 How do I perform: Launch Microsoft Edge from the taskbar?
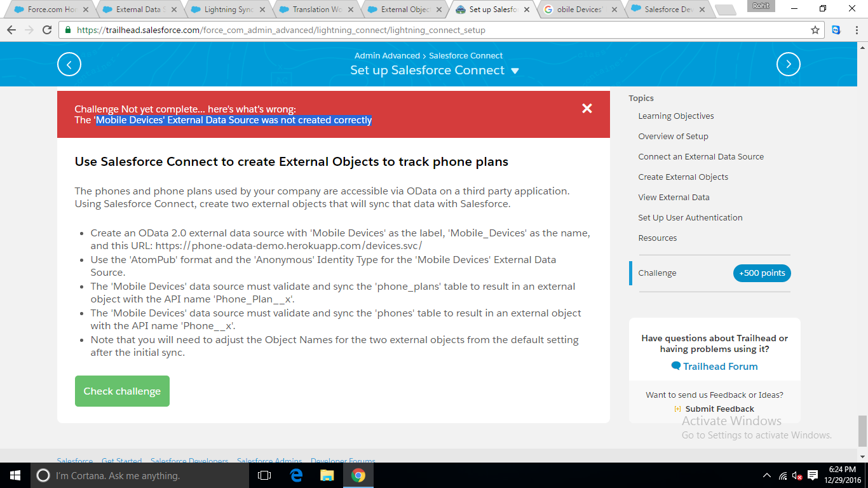296,475
